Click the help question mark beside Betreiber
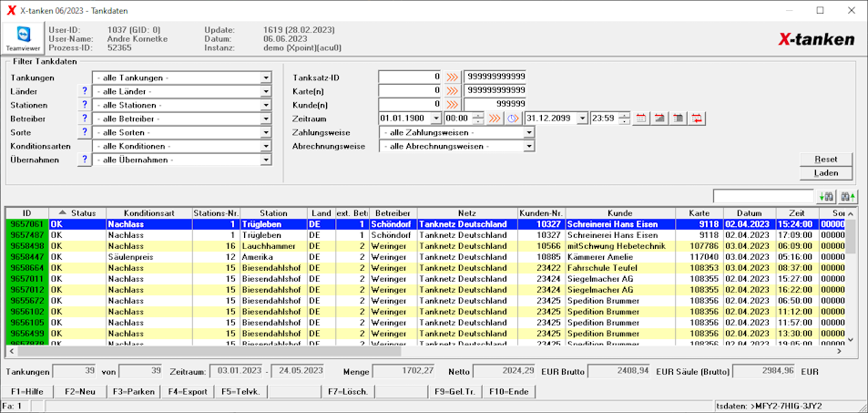Viewport: 868px width, 413px height. 85,119
